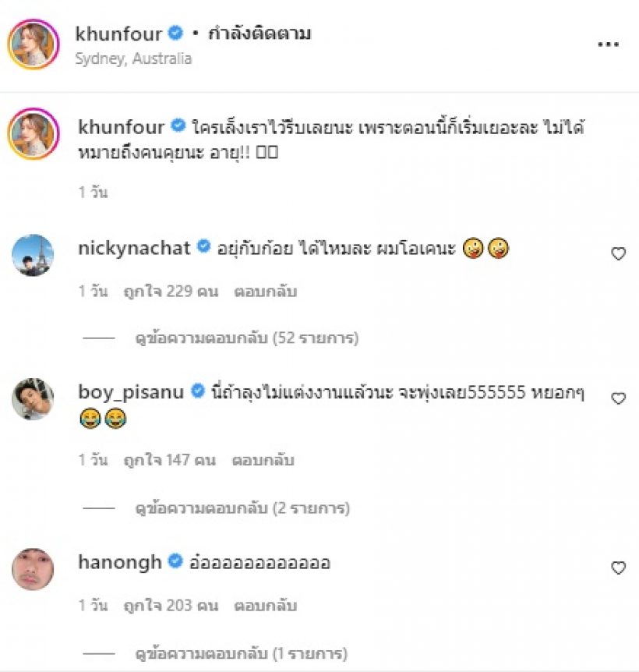
Task: Like nickynachat's comment with the heart
Action: point(618,253)
